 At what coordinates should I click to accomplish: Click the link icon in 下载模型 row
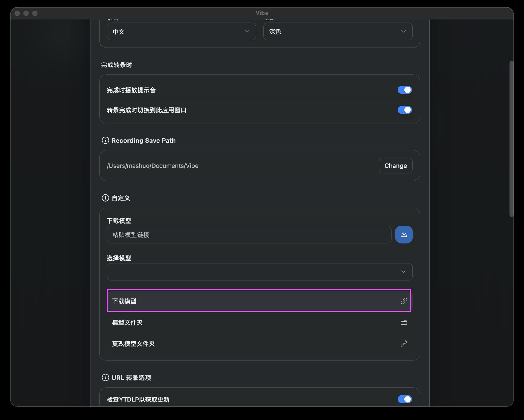coord(404,301)
